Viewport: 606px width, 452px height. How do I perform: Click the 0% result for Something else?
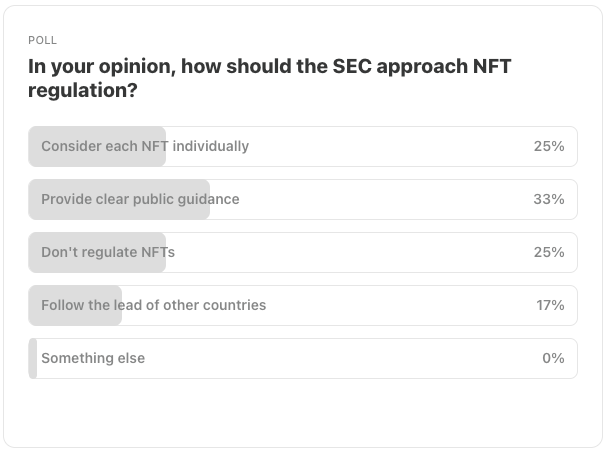[x=553, y=358]
